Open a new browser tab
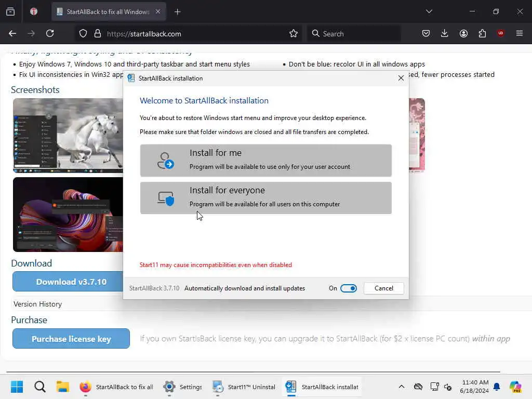Screen dimensions: 532x399 coord(178,12)
